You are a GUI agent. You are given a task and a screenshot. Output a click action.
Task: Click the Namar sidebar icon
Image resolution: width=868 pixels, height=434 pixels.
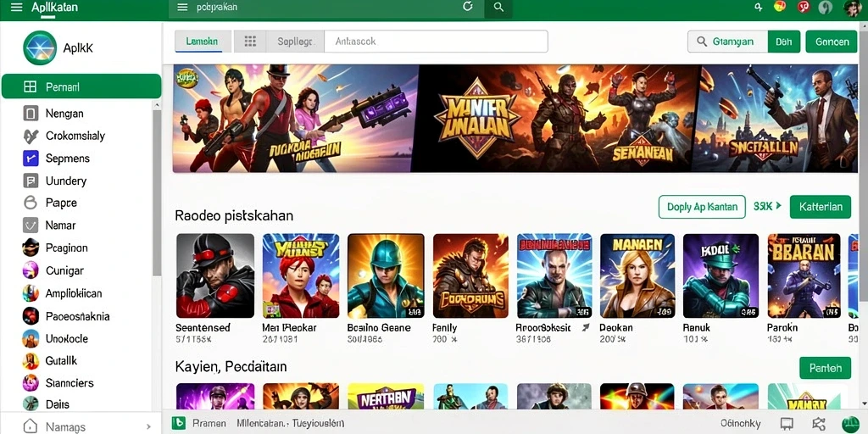point(31,225)
